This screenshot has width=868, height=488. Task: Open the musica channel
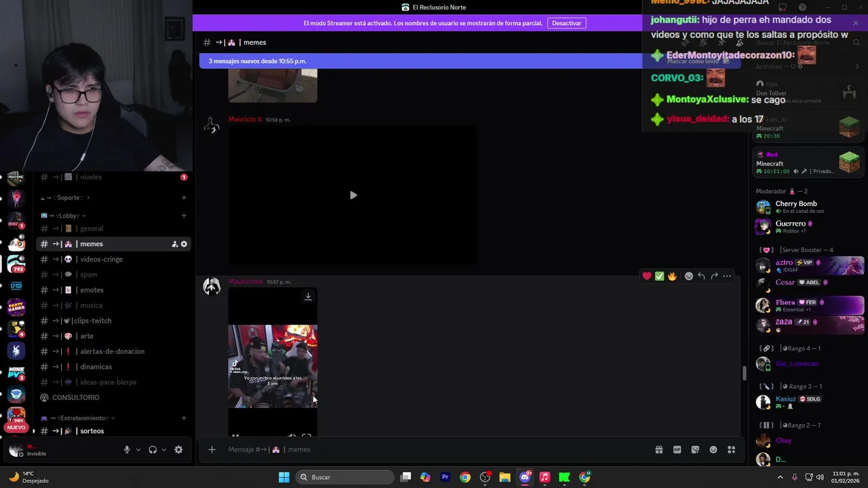click(113, 305)
